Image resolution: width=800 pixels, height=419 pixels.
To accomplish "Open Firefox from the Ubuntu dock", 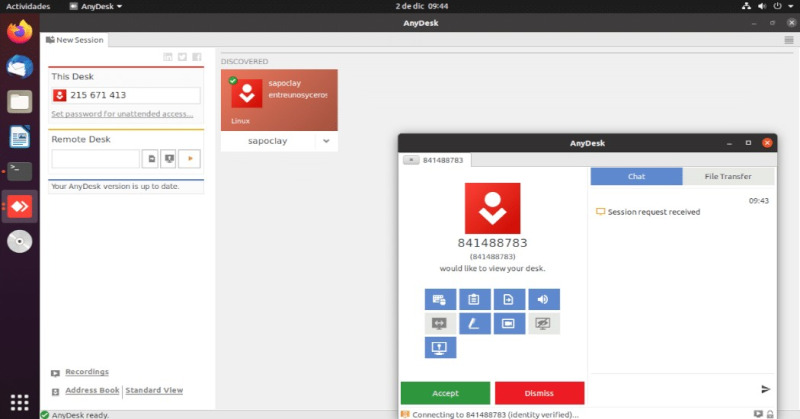I will (x=19, y=32).
